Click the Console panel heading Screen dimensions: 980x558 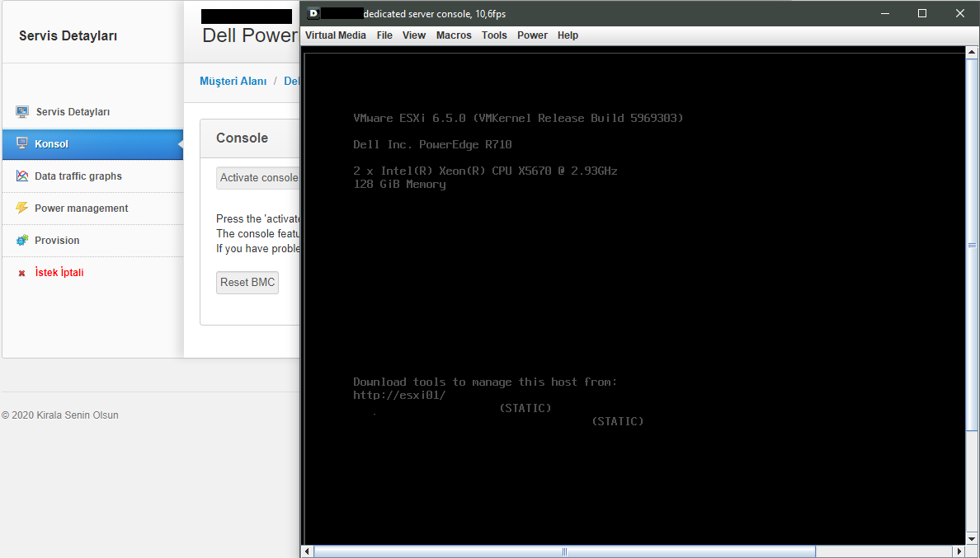click(242, 138)
